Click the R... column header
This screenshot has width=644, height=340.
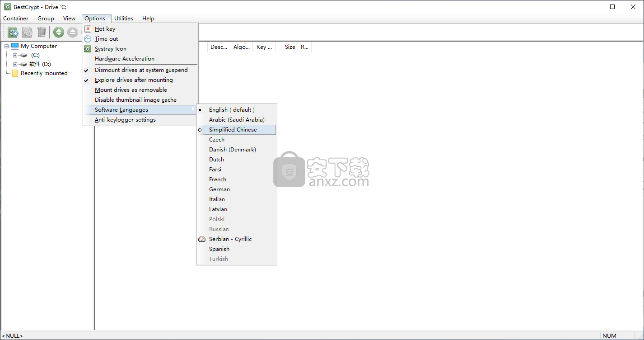tap(305, 47)
